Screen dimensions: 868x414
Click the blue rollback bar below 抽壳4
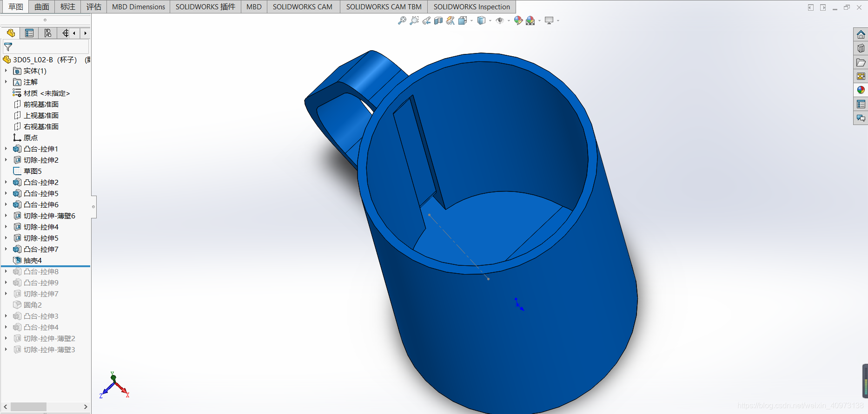click(46, 266)
